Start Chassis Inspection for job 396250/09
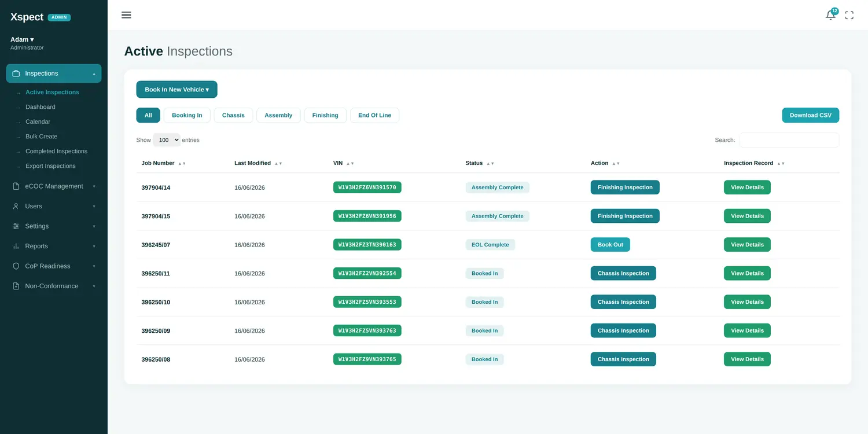 tap(623, 330)
